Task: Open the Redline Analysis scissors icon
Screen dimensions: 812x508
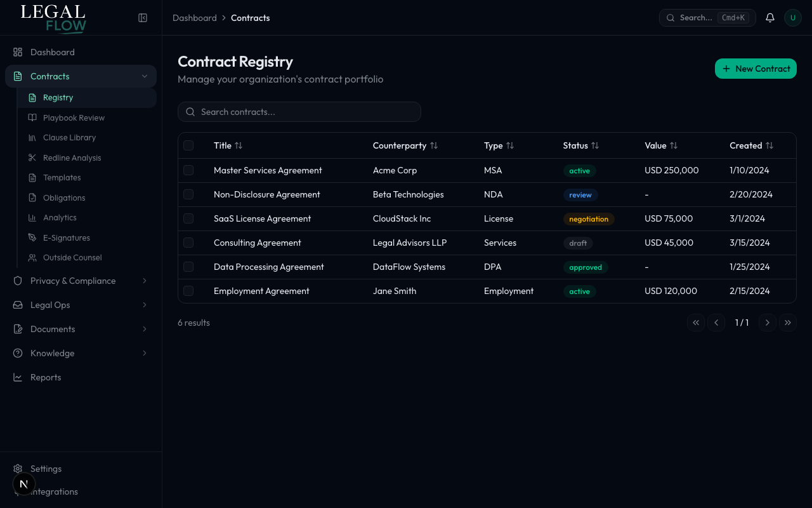Action: pyautogui.click(x=32, y=157)
